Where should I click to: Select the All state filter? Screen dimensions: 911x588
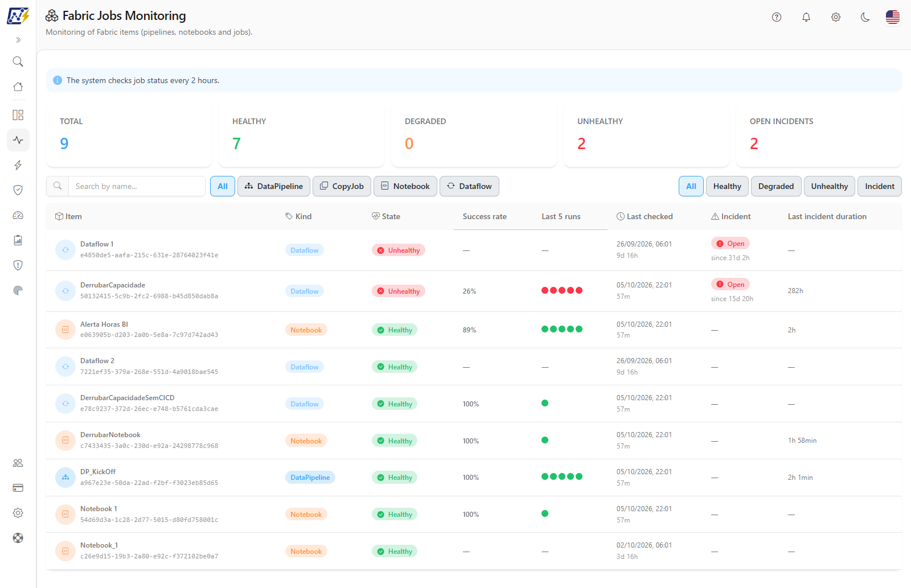(x=691, y=186)
